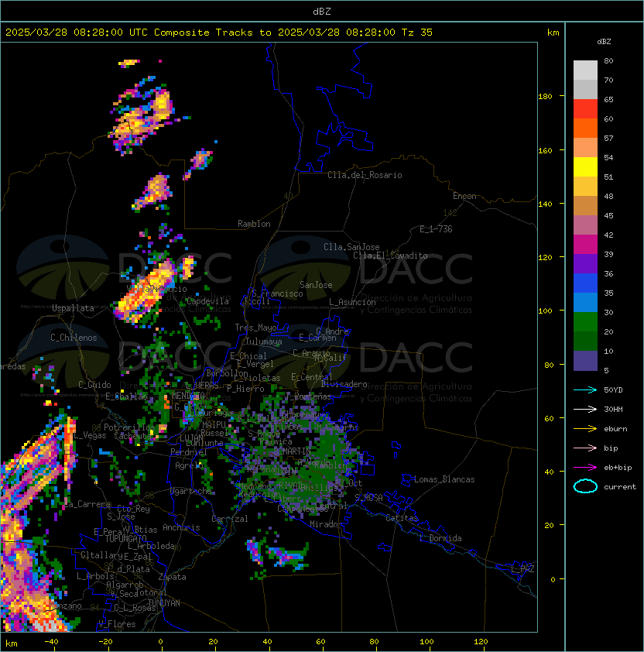Click the 'Clla.del_Rosario' map label
The image size is (644, 652).
click(x=365, y=175)
